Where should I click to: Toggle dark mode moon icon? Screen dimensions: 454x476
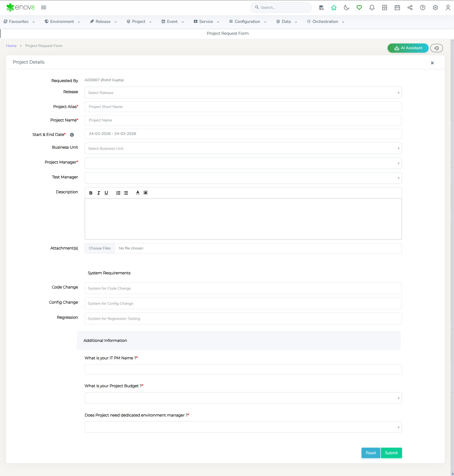click(x=346, y=8)
